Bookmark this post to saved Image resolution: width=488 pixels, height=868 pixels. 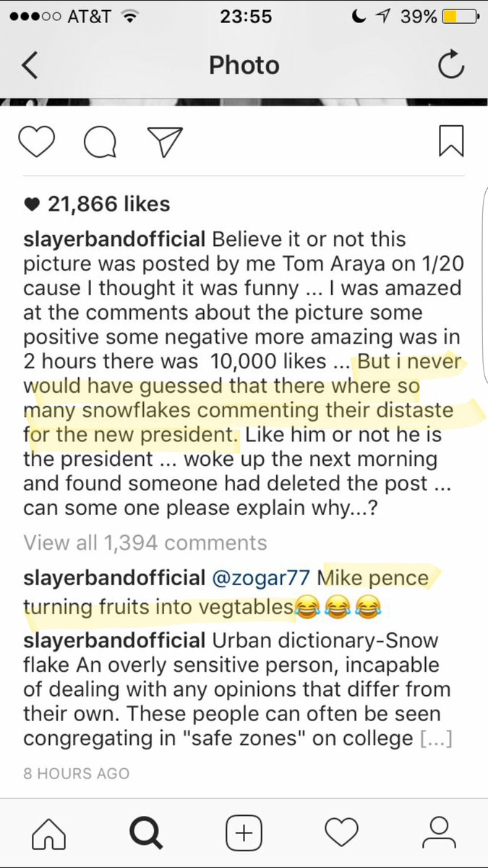pos(451,141)
